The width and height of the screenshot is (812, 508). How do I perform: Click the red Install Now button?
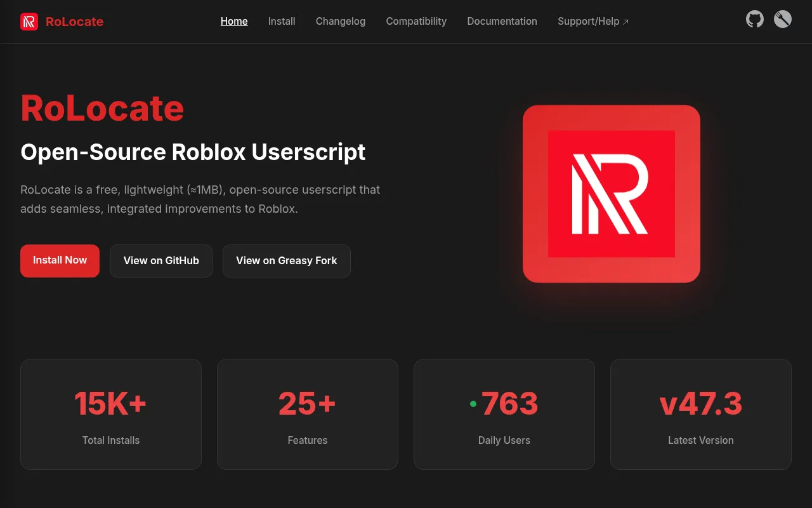point(60,260)
